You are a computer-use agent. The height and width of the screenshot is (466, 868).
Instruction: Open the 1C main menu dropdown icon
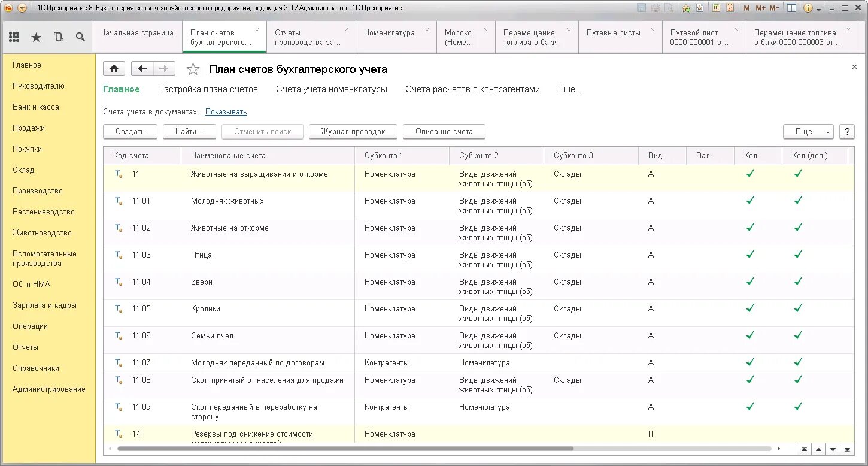coord(22,8)
